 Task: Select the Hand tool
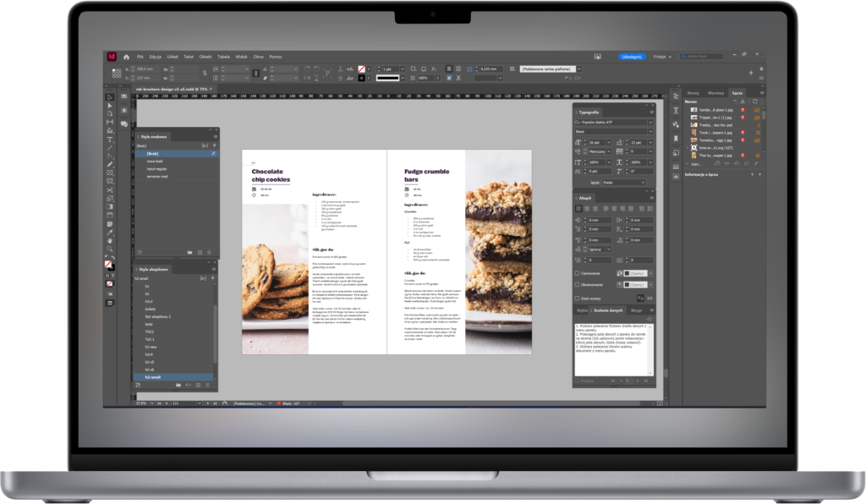click(109, 241)
